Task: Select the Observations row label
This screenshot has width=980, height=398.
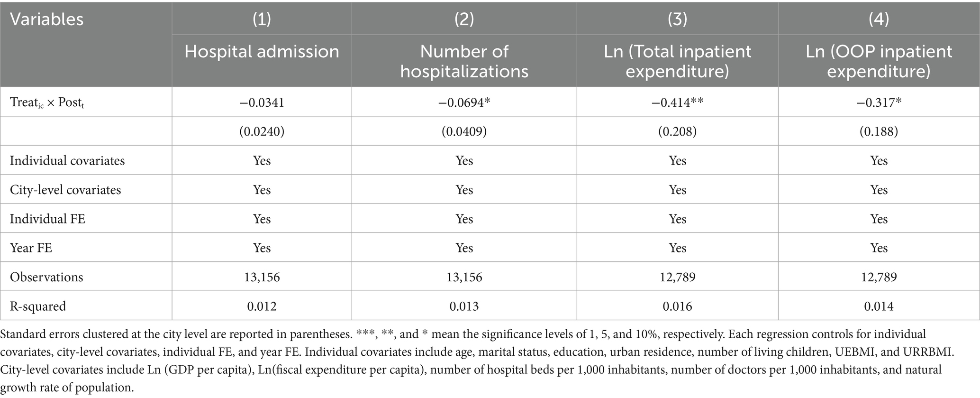Action: coord(46,277)
